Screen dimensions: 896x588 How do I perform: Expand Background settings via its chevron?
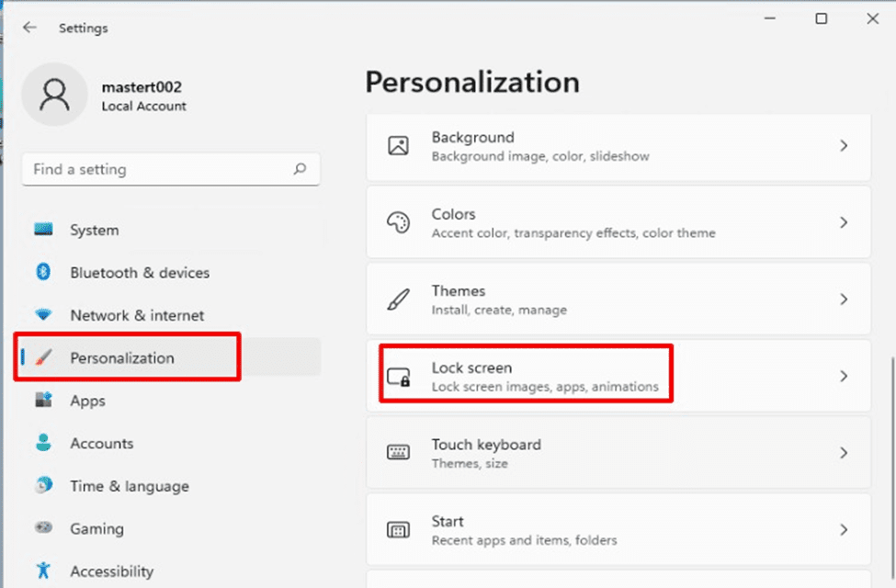click(843, 146)
